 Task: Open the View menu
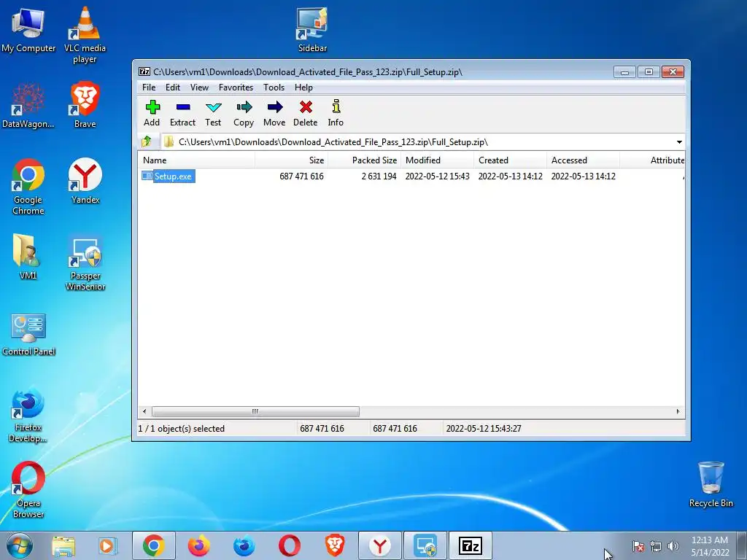click(x=199, y=87)
